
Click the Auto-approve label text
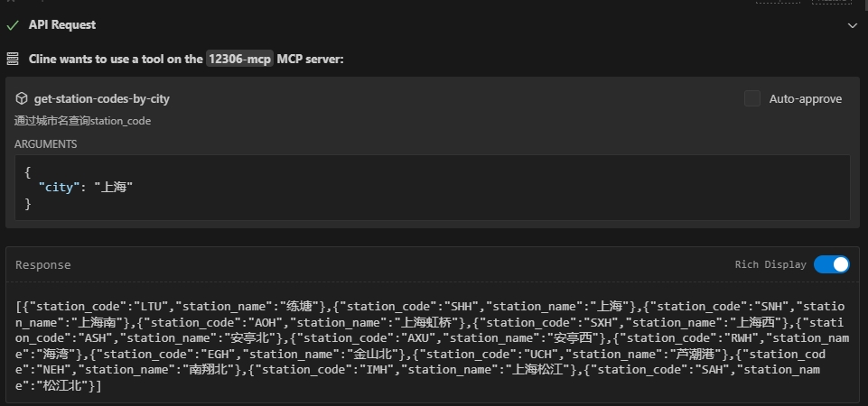click(805, 98)
